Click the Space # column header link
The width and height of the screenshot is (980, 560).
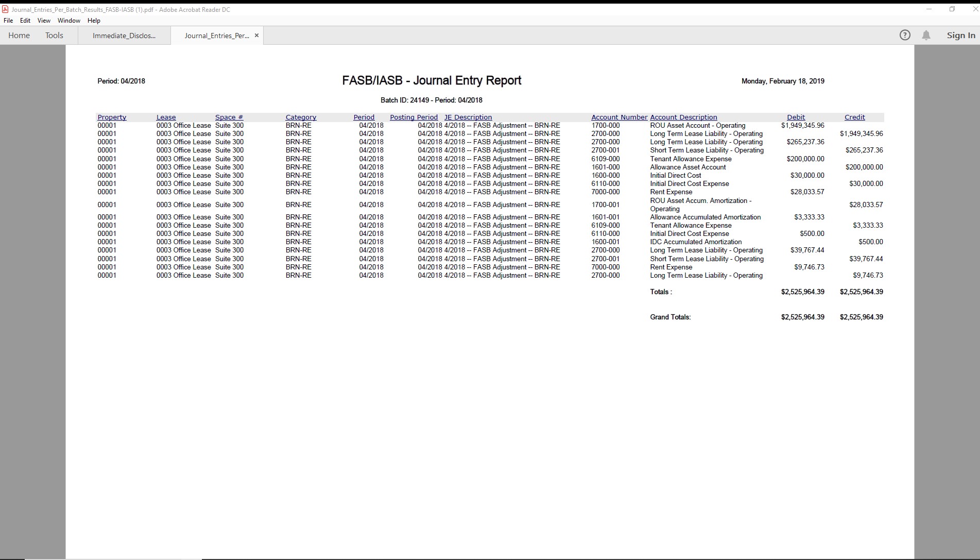[x=229, y=117]
